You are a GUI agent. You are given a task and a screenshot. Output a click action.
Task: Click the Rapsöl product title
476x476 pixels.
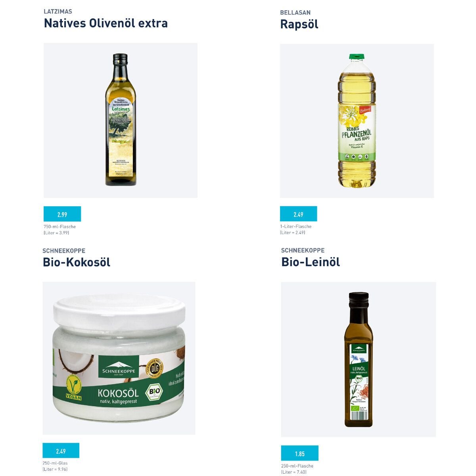pos(299,24)
